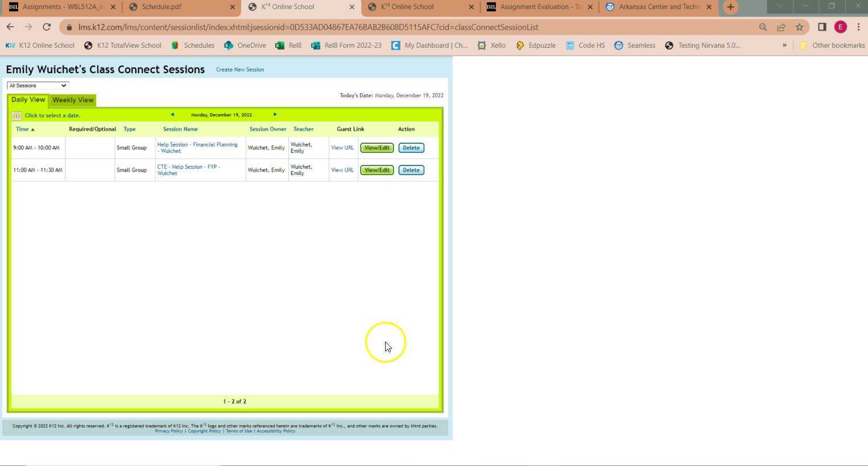Open the browser share icon
The height and width of the screenshot is (466, 868).
[781, 27]
